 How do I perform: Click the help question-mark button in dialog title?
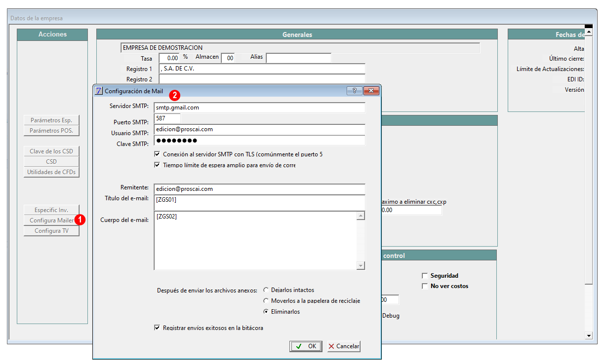pyautogui.click(x=354, y=91)
